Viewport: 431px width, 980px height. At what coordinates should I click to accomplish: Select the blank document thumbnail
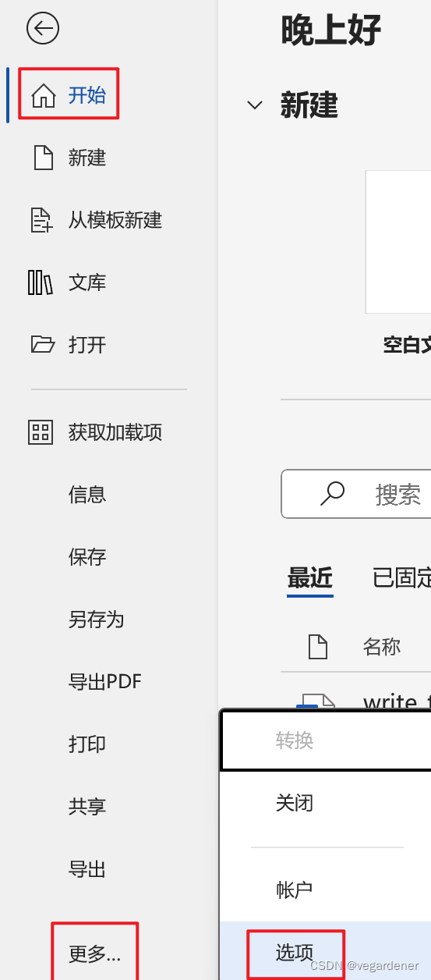398,242
